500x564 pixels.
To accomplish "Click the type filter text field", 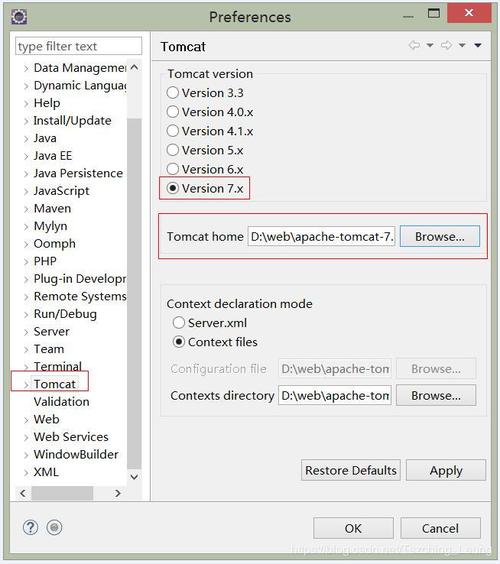I will coord(78,46).
